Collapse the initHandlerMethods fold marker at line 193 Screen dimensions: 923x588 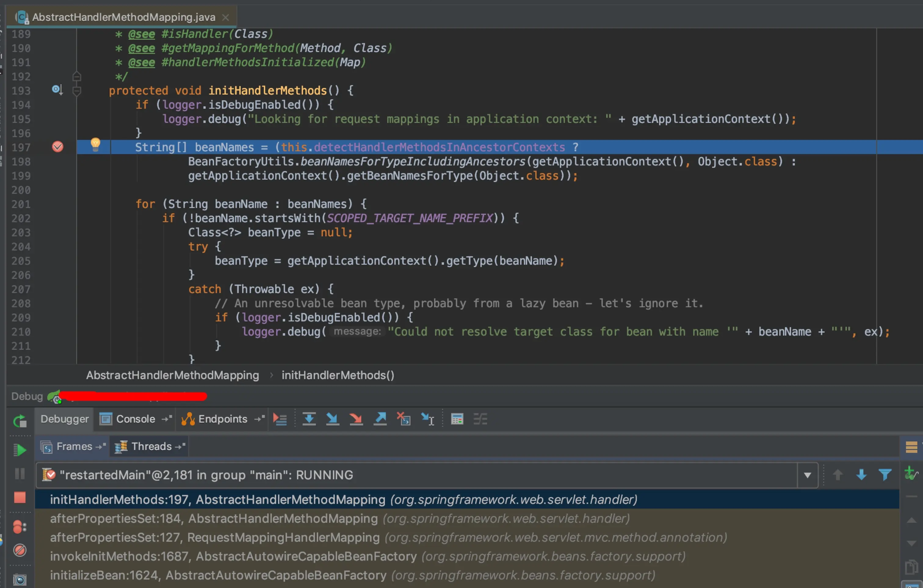coord(77,91)
